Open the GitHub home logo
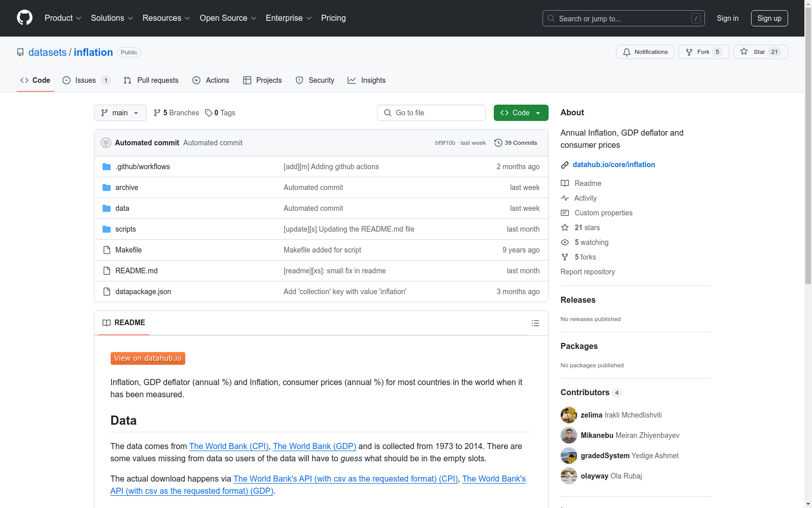The height and width of the screenshot is (508, 812). click(x=24, y=18)
